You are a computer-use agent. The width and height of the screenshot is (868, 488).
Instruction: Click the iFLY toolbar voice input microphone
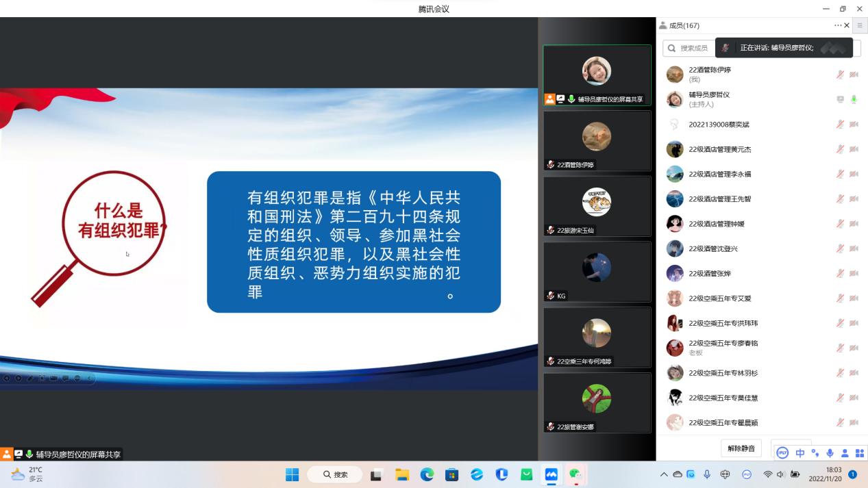pos(830,453)
